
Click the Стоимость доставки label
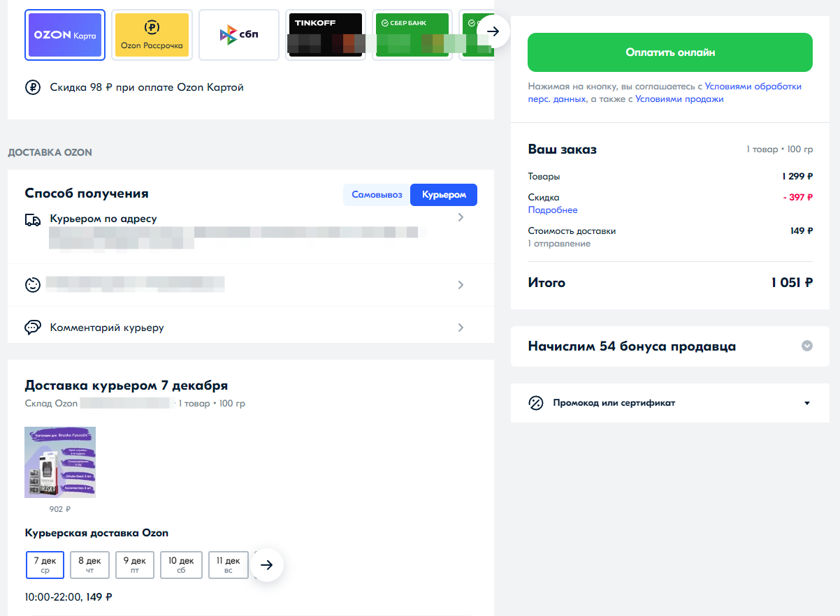(572, 231)
